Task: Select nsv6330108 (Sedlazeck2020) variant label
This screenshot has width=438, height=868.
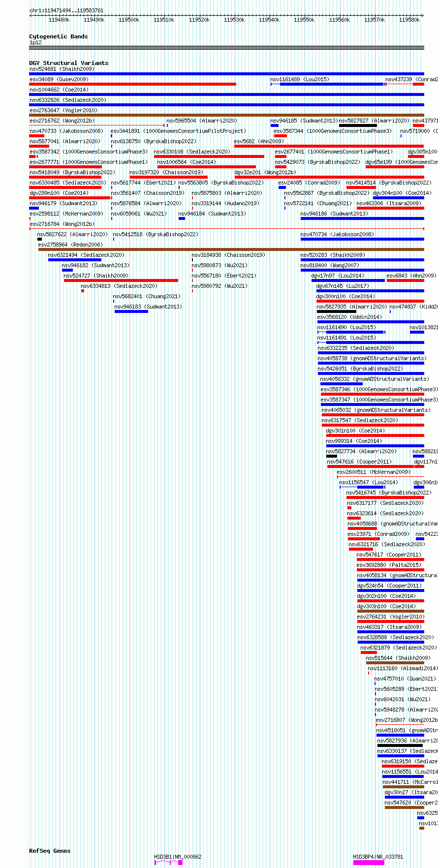Action: pyautogui.click(x=192, y=152)
